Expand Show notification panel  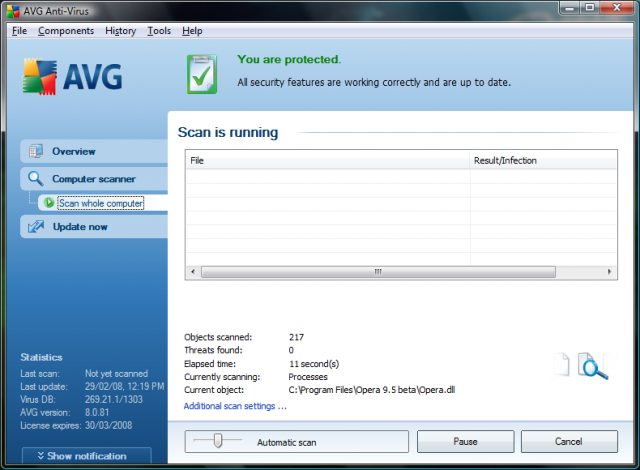[87, 456]
